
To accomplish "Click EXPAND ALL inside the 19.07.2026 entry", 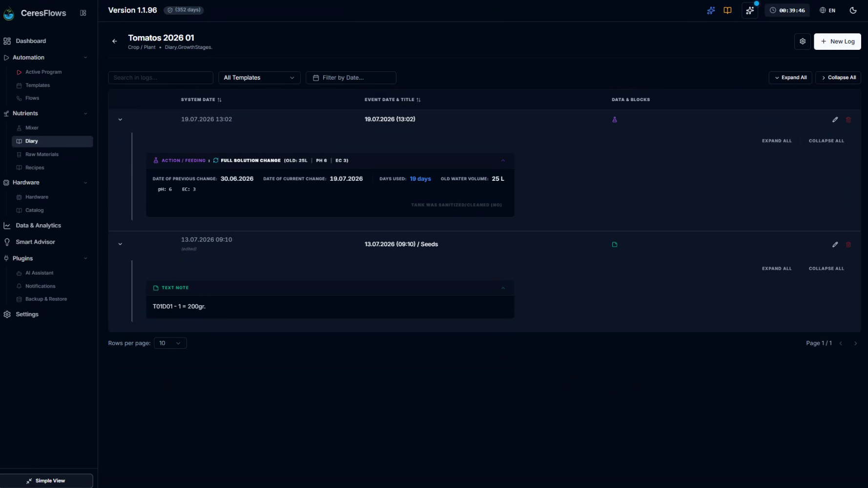I will (777, 141).
